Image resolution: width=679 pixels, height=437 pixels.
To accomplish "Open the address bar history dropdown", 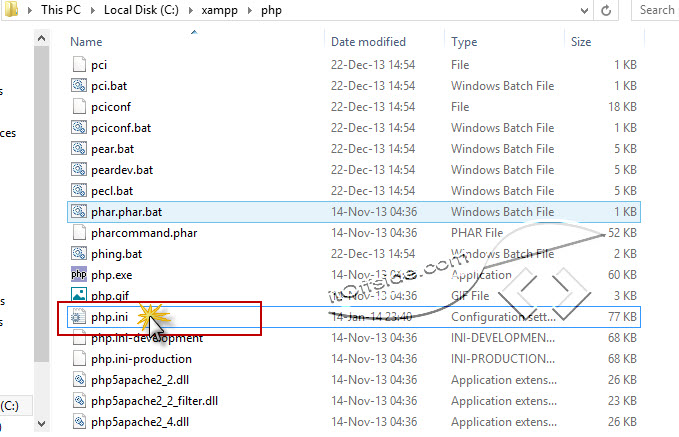I will pyautogui.click(x=584, y=10).
